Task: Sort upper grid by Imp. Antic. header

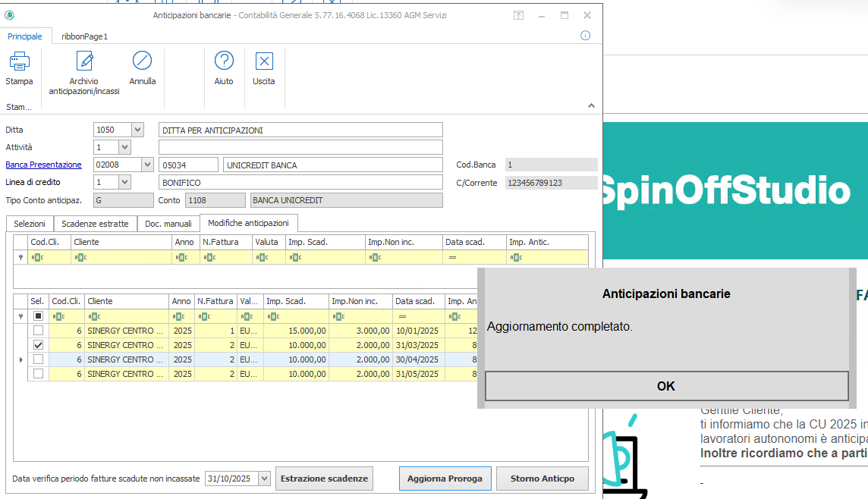Action: pyautogui.click(x=548, y=243)
